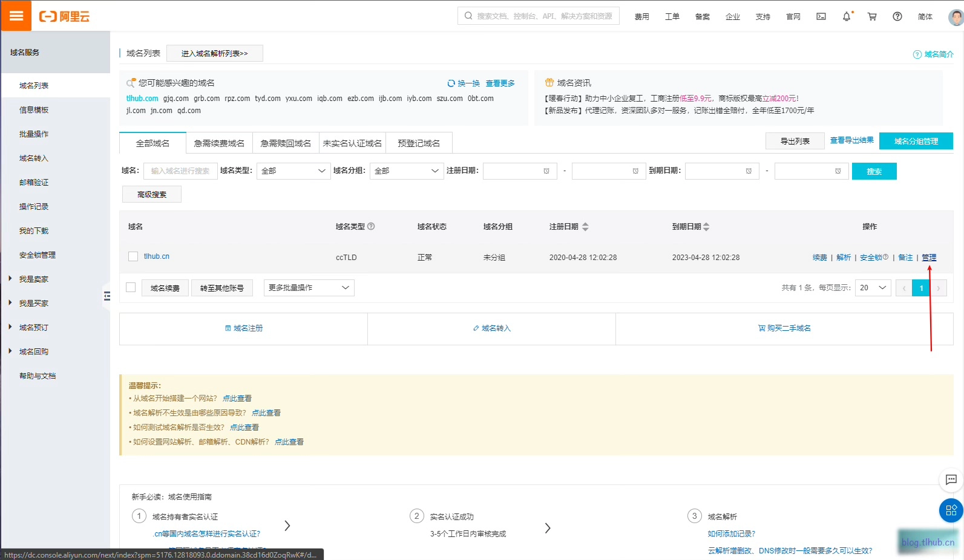Switch to the 急需续费域名 tab
The image size is (964, 560).
pyautogui.click(x=219, y=143)
